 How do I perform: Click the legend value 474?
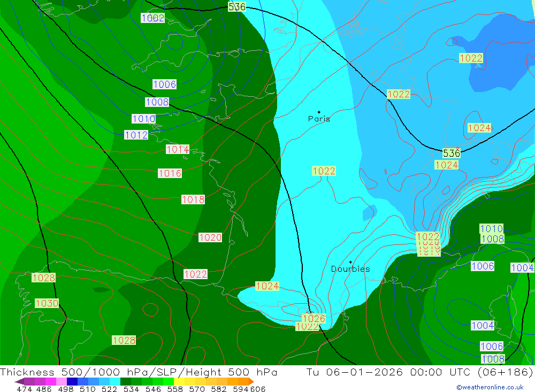point(24,389)
